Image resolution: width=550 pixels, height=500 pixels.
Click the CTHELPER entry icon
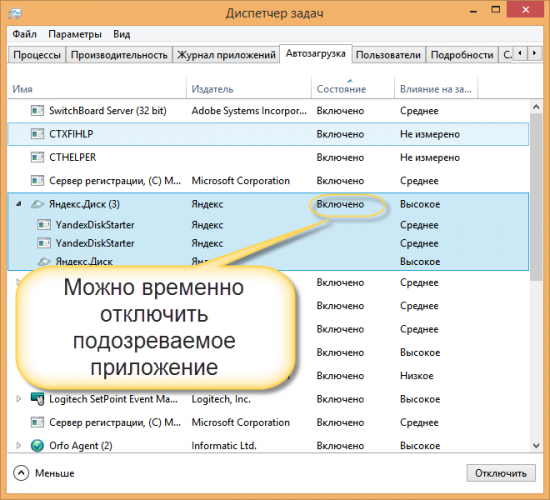[x=38, y=157]
